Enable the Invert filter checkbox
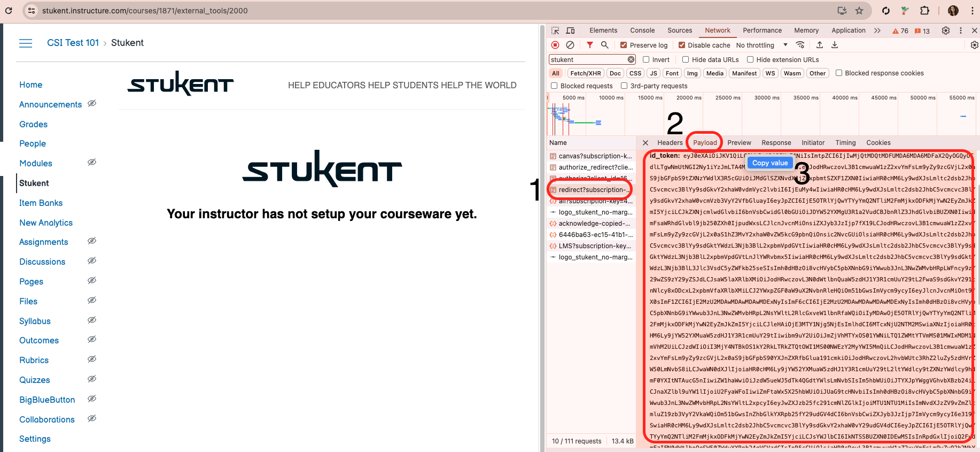This screenshot has width=980, height=452. coord(646,59)
